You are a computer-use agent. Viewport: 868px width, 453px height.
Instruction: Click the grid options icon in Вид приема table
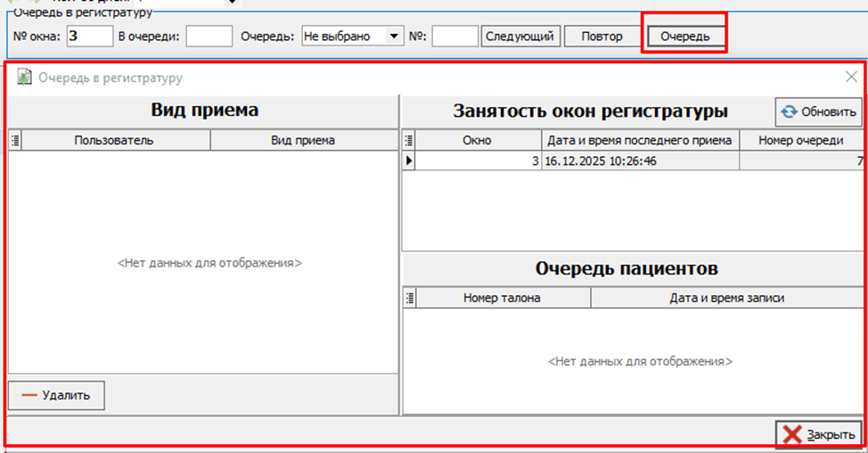[x=13, y=140]
